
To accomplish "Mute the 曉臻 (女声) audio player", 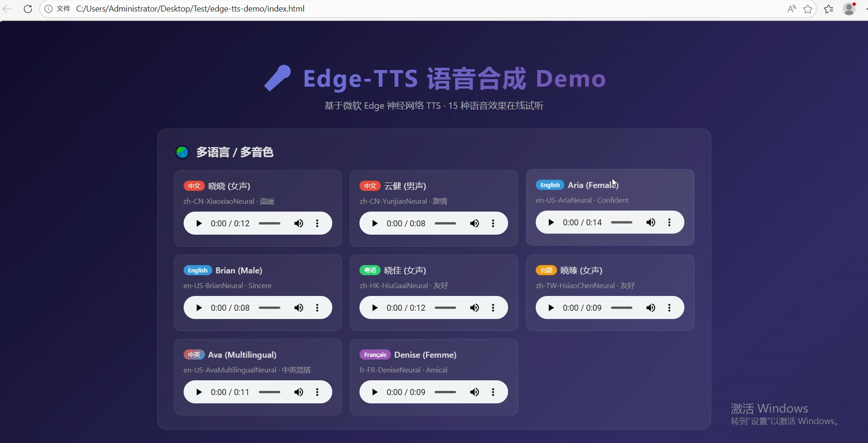I will tap(651, 308).
